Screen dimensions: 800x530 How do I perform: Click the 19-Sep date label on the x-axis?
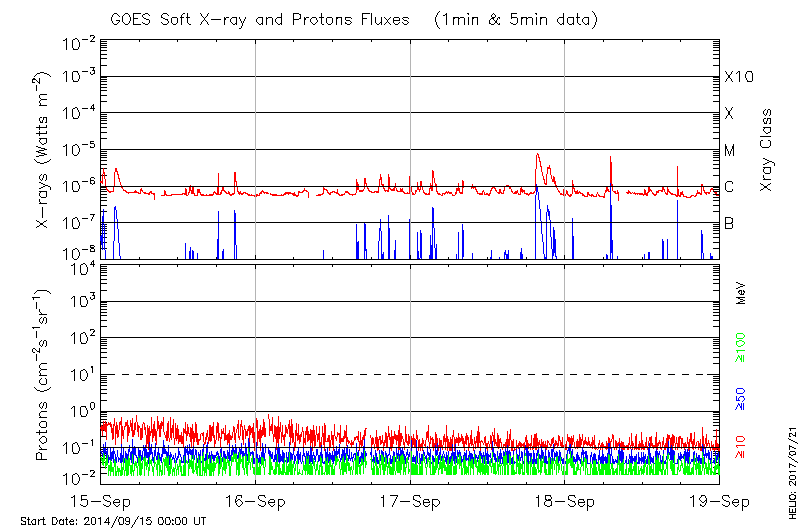click(x=718, y=501)
